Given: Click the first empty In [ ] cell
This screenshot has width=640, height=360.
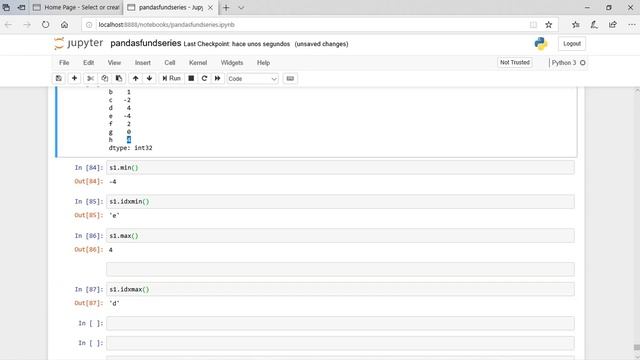Looking at the screenshot, I should coord(340,323).
